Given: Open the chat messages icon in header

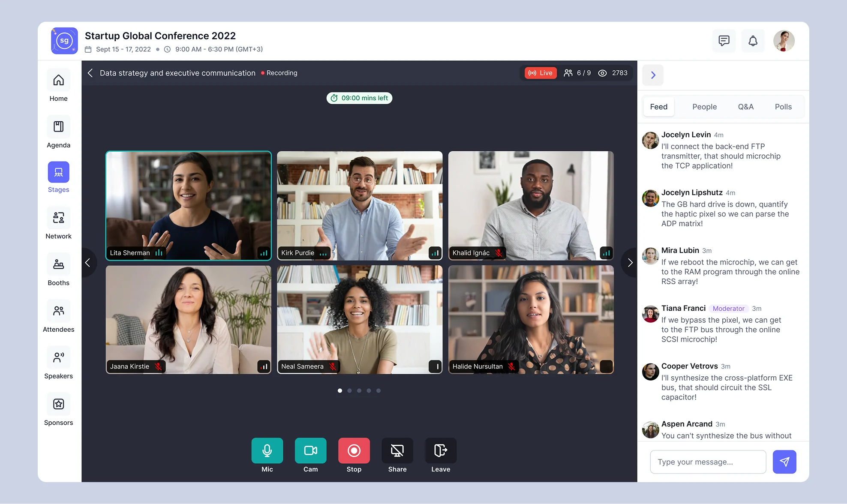Looking at the screenshot, I should (724, 41).
